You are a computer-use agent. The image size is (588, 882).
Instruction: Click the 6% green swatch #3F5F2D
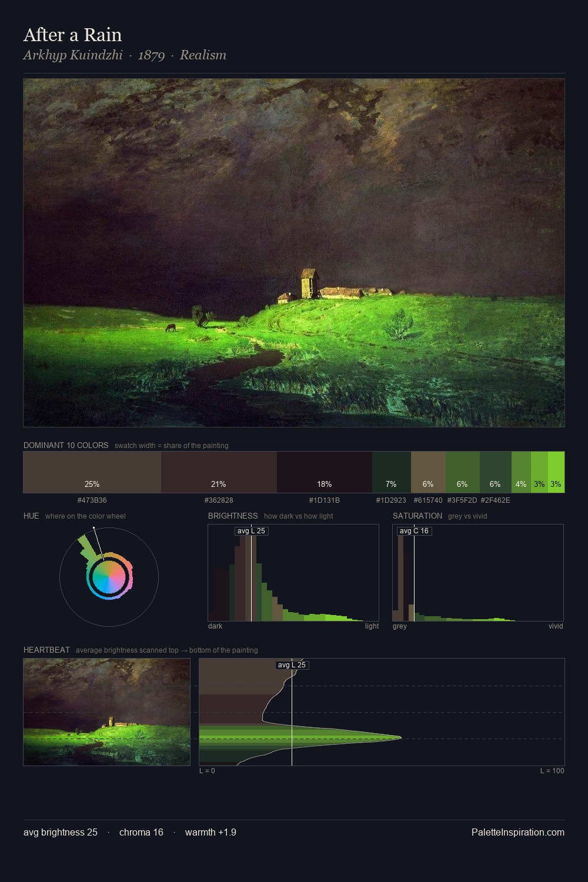click(x=463, y=472)
